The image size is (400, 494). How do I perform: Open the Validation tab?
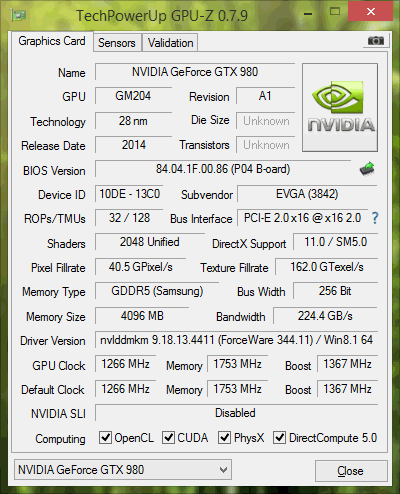pos(170,43)
